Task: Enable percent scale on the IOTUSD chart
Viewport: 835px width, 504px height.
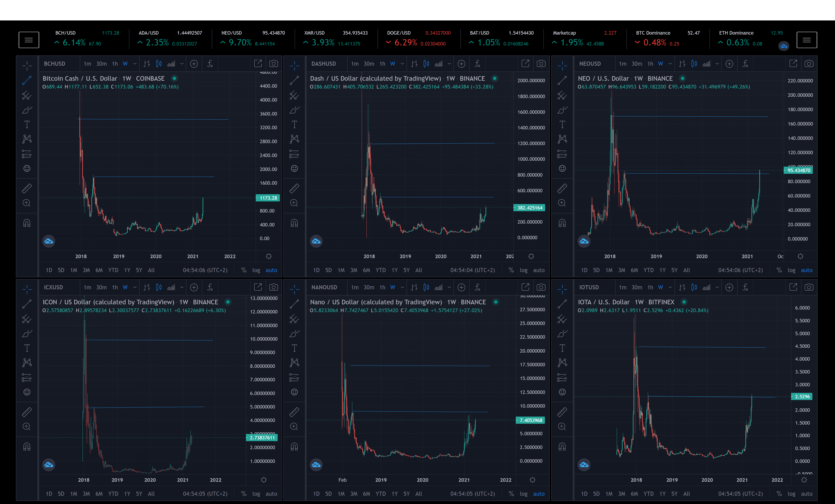Action: [779, 494]
